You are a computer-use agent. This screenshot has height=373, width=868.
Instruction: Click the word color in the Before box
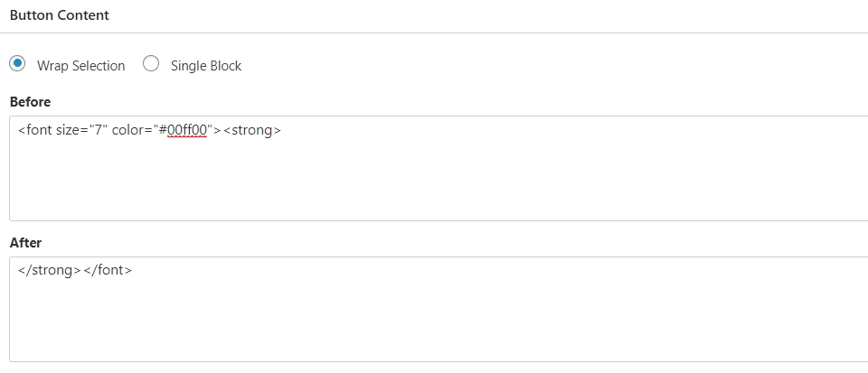(x=127, y=130)
